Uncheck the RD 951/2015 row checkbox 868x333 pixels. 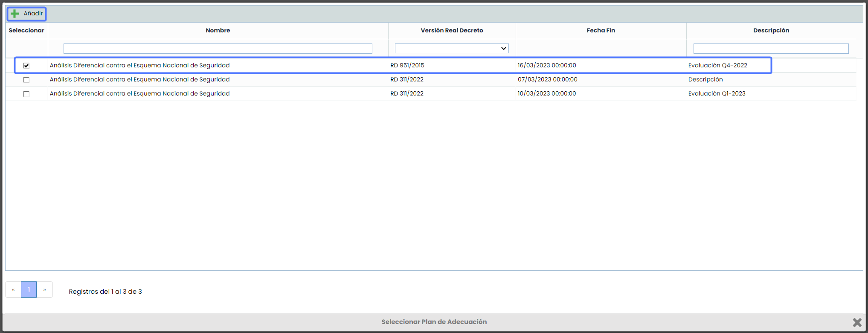[x=26, y=66]
